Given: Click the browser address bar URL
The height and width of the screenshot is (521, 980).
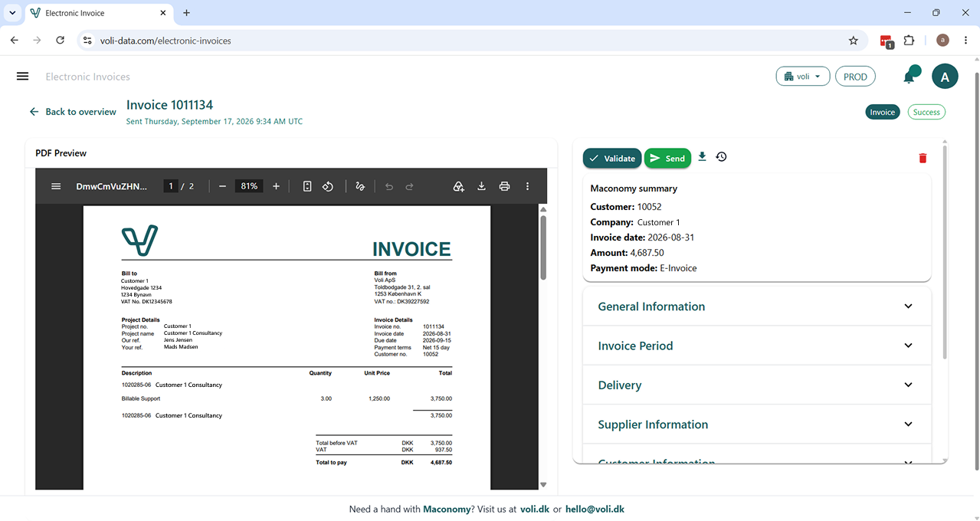Looking at the screenshot, I should tap(166, 41).
